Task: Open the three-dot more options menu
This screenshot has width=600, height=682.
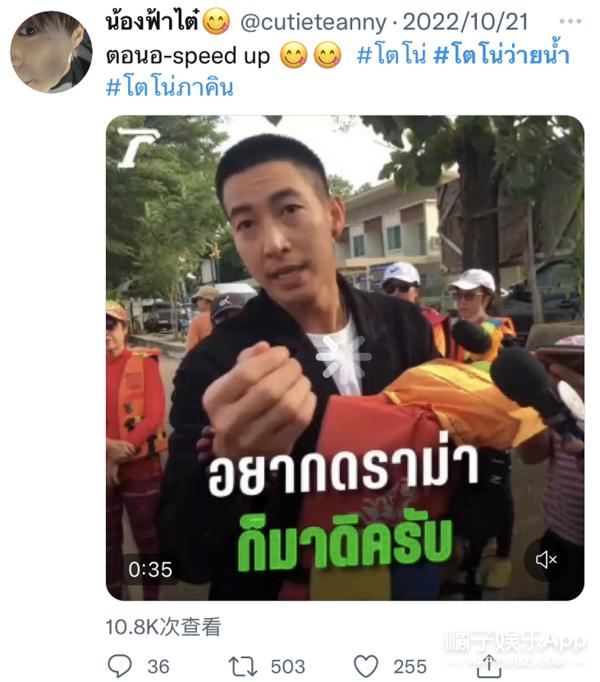Action: [x=570, y=21]
